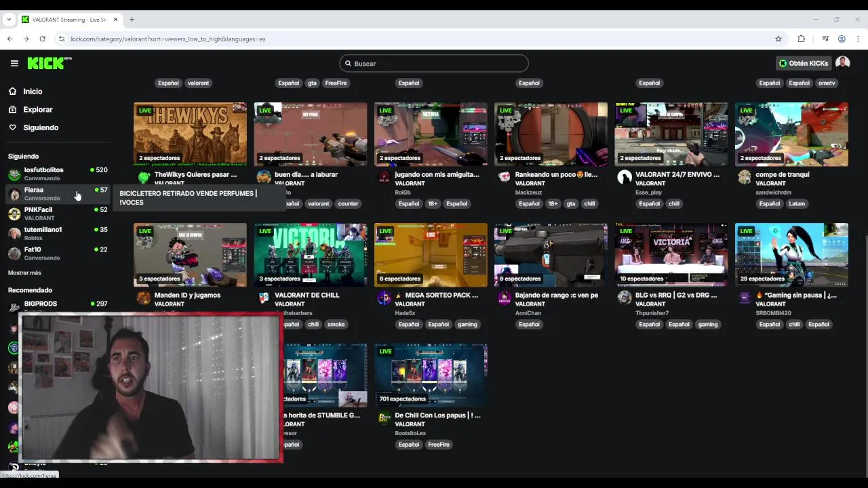Viewport: 868px width, 488px height.
Task: Click TheWikys channel avatar icon
Action: [143, 178]
